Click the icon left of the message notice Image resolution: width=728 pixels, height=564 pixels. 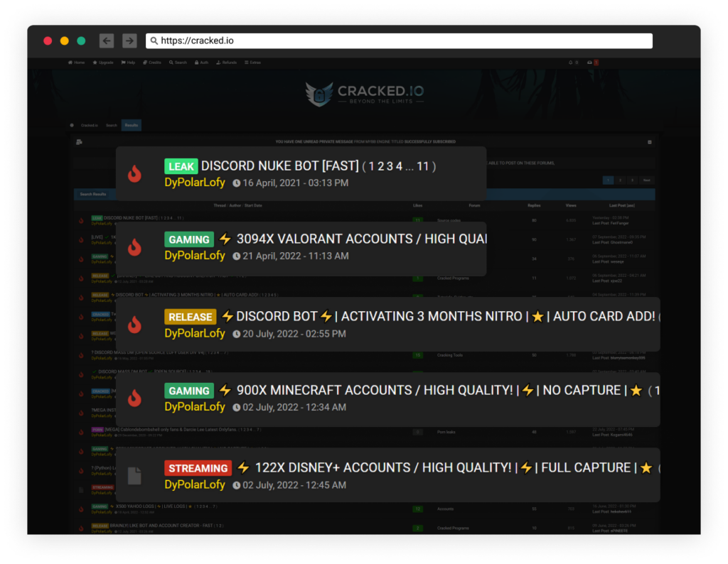tap(80, 142)
